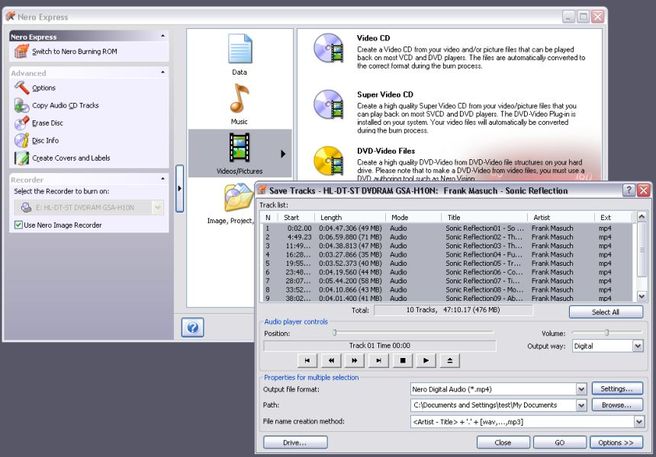Open the recorder selection dropdown
Image resolution: width=656 pixels, height=457 pixels.
158,208
